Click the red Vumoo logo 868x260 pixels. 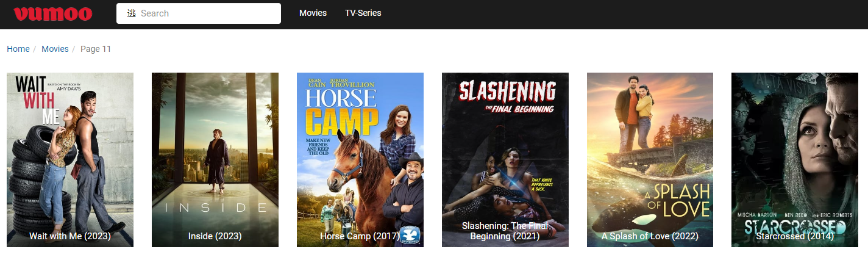click(53, 13)
